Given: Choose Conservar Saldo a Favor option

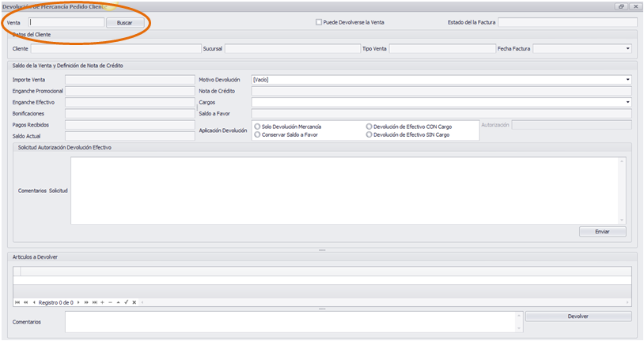Looking at the screenshot, I should tap(257, 135).
